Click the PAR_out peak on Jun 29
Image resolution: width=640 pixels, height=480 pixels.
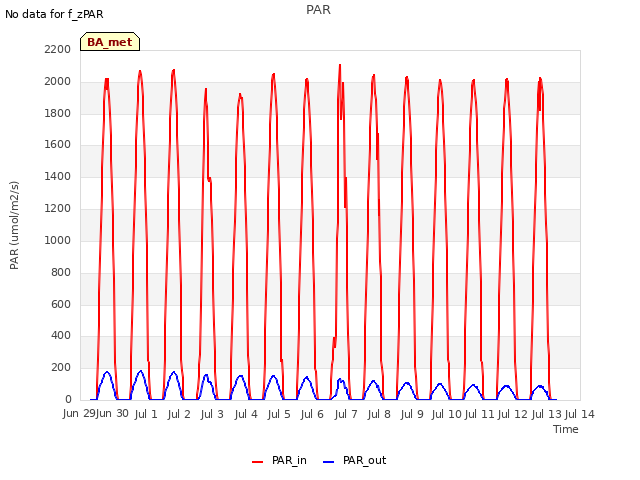coord(107,372)
